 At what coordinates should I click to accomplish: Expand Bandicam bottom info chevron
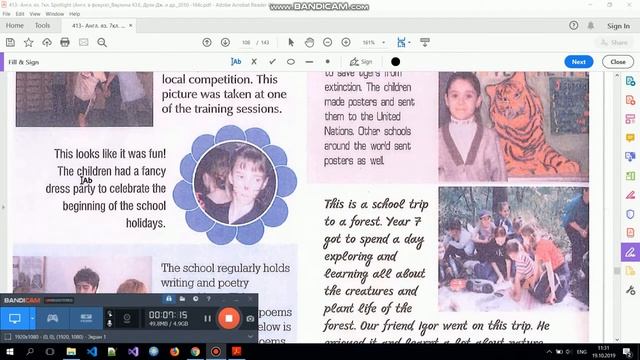click(250, 337)
